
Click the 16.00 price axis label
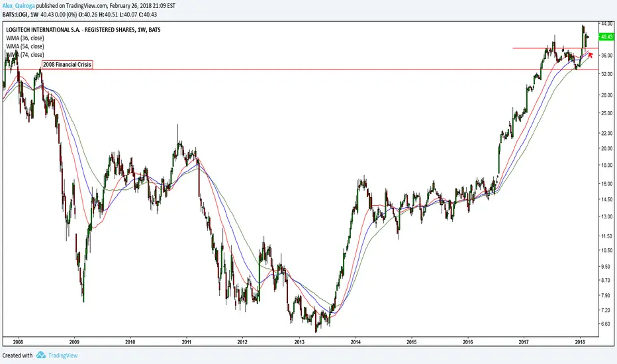pos(607,184)
